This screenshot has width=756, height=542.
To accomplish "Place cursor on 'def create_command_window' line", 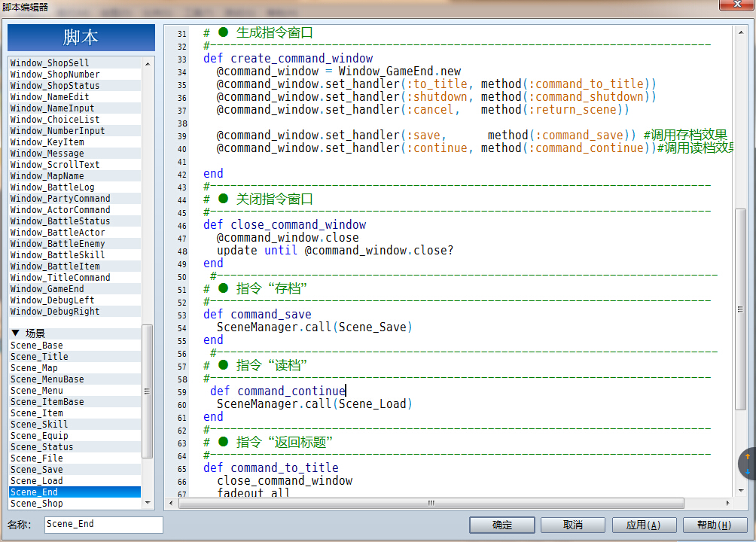I will (x=288, y=59).
